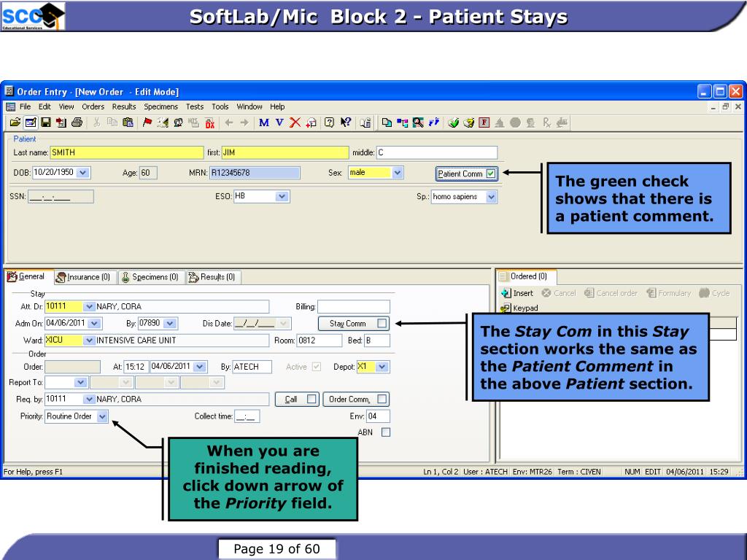Click the Last name field SMITH
This screenshot has height=560, width=747.
[x=127, y=152]
